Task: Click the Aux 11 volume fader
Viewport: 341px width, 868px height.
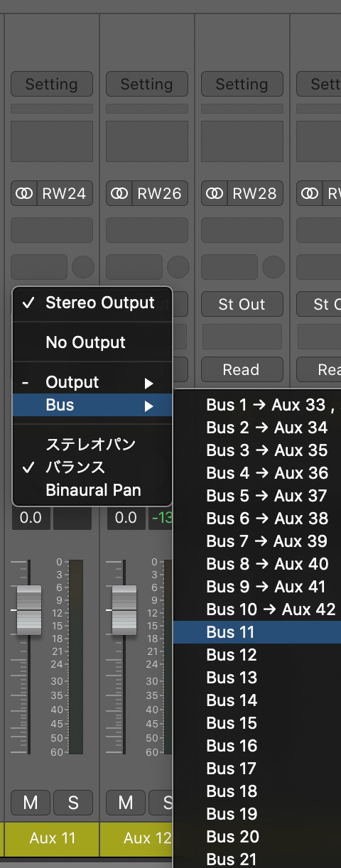Action: click(x=29, y=609)
